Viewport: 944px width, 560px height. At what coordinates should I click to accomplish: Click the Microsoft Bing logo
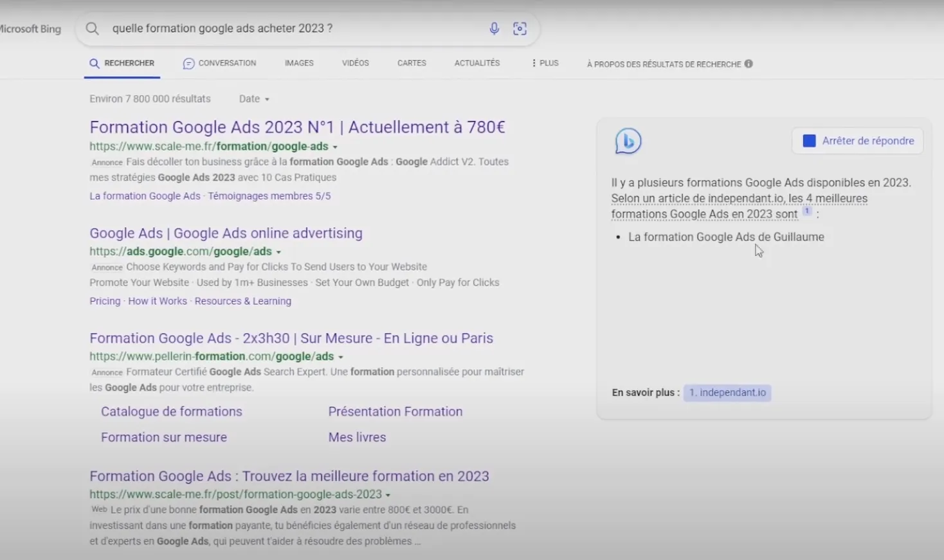pyautogui.click(x=30, y=29)
